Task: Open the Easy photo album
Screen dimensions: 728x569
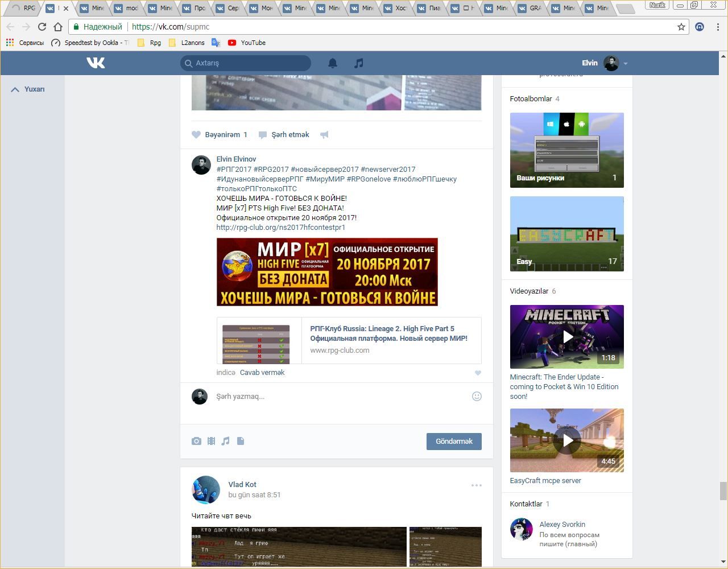Action: [567, 234]
